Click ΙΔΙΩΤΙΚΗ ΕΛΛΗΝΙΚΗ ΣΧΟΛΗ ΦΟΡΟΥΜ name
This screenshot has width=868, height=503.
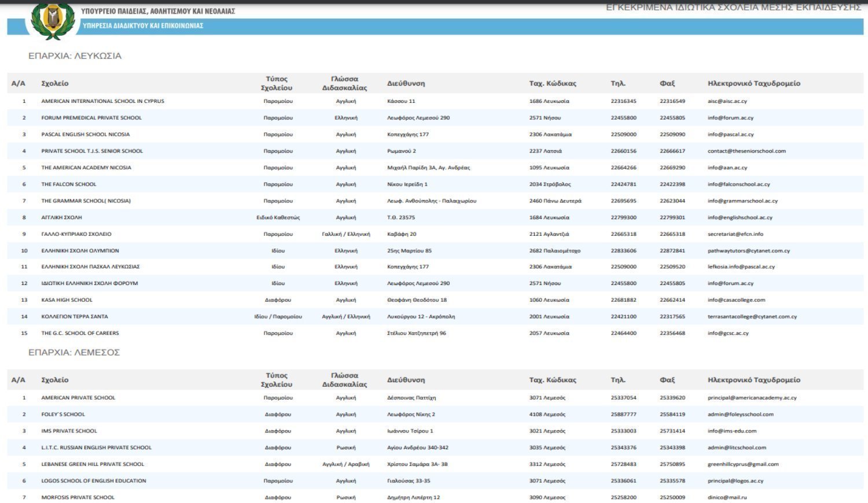tap(90, 284)
